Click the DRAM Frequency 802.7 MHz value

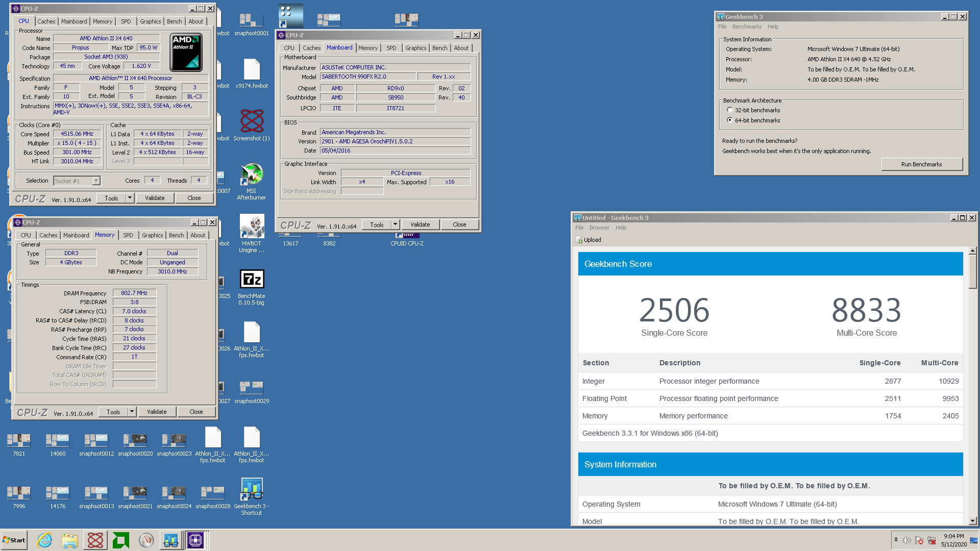coord(134,293)
